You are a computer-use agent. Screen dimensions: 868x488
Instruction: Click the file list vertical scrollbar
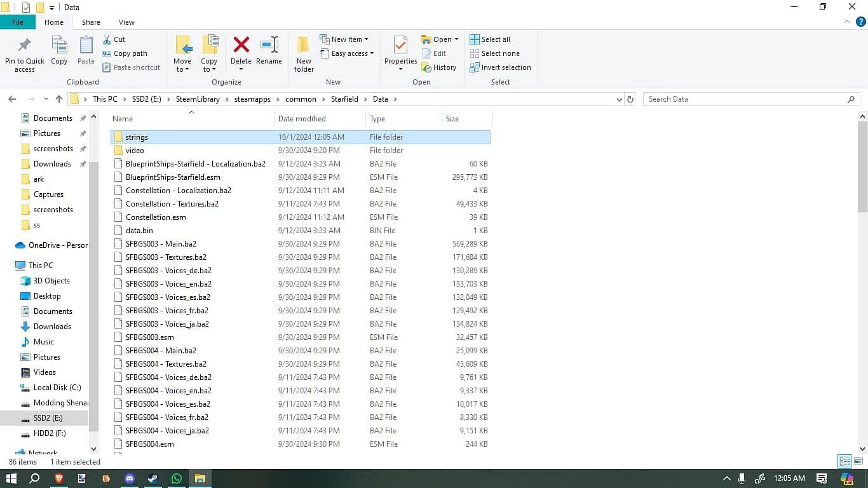[862, 166]
